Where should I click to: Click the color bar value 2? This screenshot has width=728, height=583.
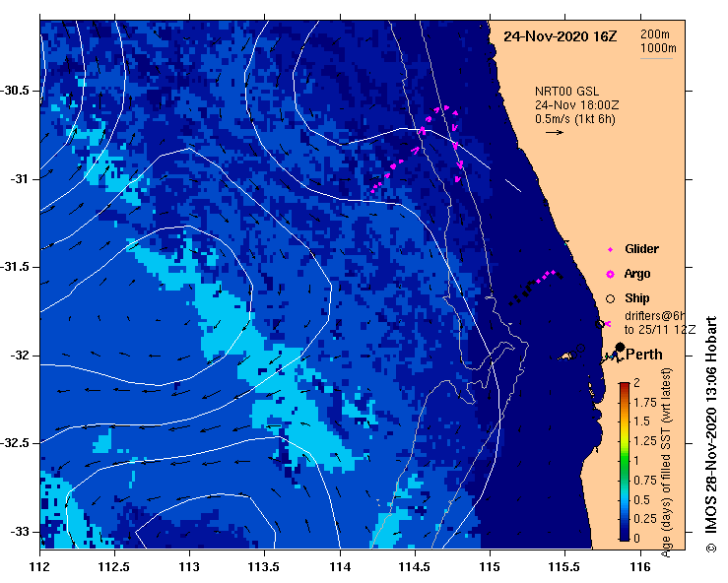pyautogui.click(x=636, y=382)
